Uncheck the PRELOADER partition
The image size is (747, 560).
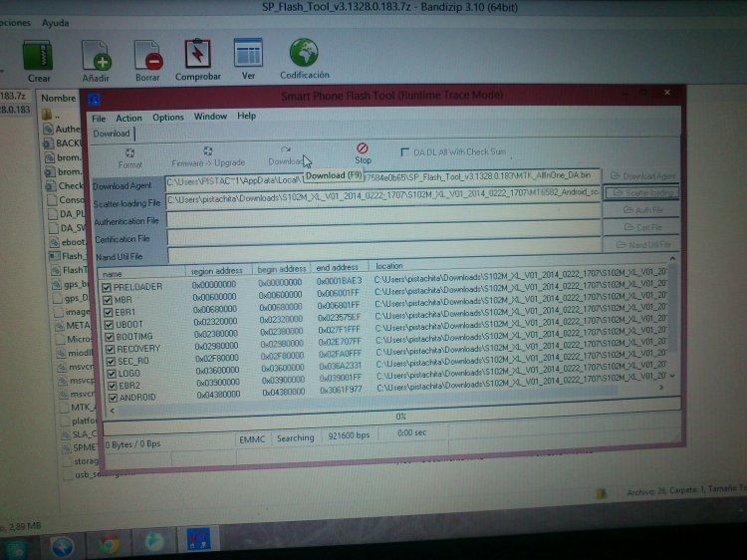[107, 287]
